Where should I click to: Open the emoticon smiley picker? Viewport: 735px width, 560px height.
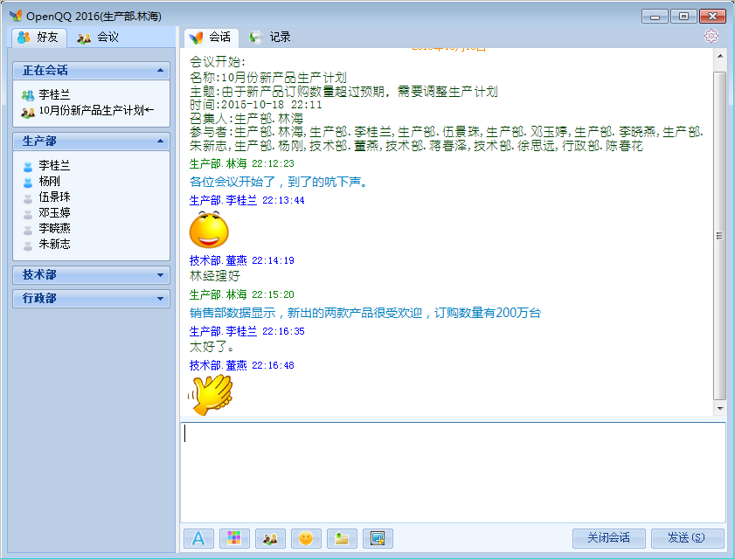306,538
